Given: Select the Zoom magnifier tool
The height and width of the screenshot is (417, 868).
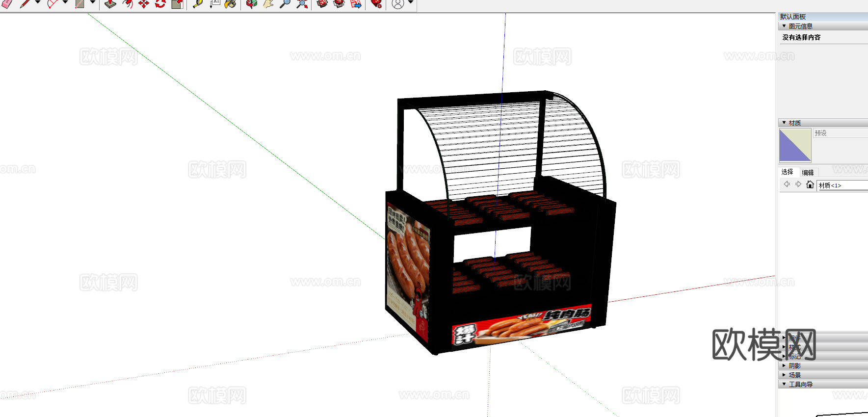Looking at the screenshot, I should point(285,4).
